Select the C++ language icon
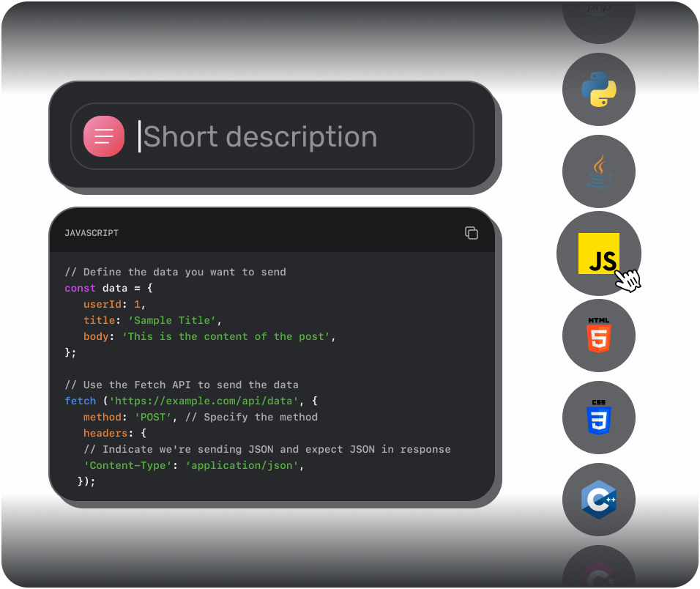This screenshot has height=589, width=700. point(598,500)
